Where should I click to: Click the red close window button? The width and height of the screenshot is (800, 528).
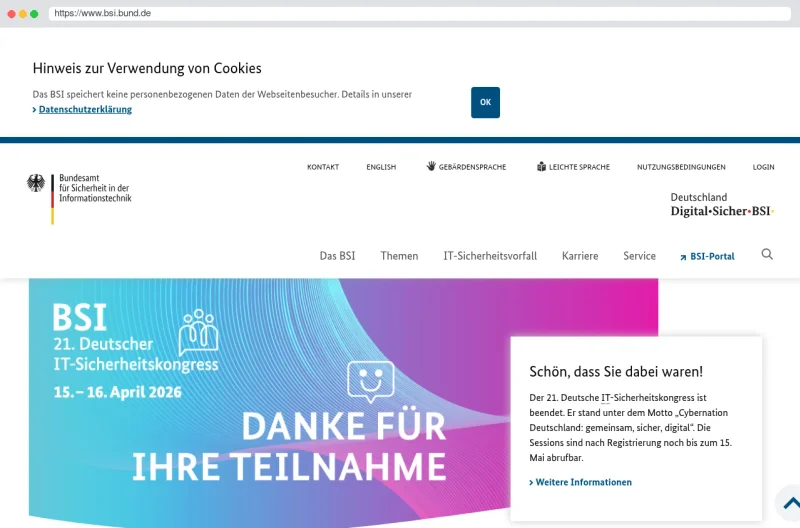11,14
